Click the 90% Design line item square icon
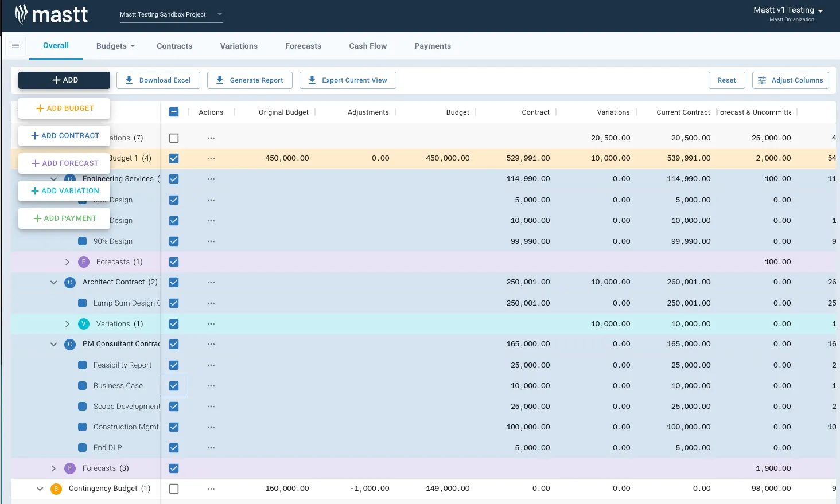 tap(82, 241)
